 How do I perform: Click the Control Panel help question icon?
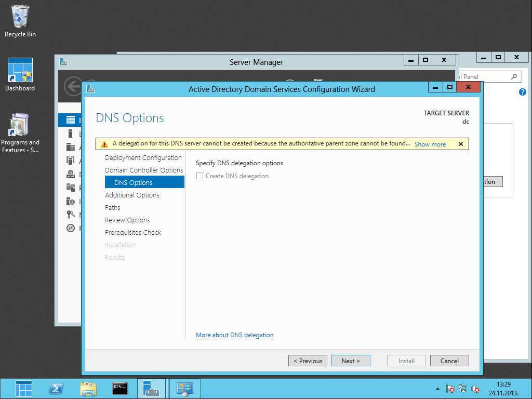(523, 92)
